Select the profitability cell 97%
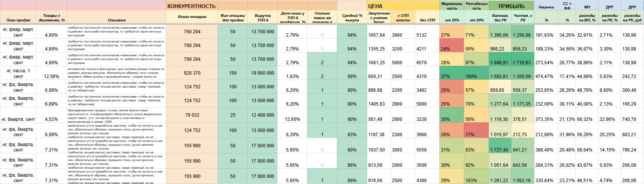 tap(476, 59)
